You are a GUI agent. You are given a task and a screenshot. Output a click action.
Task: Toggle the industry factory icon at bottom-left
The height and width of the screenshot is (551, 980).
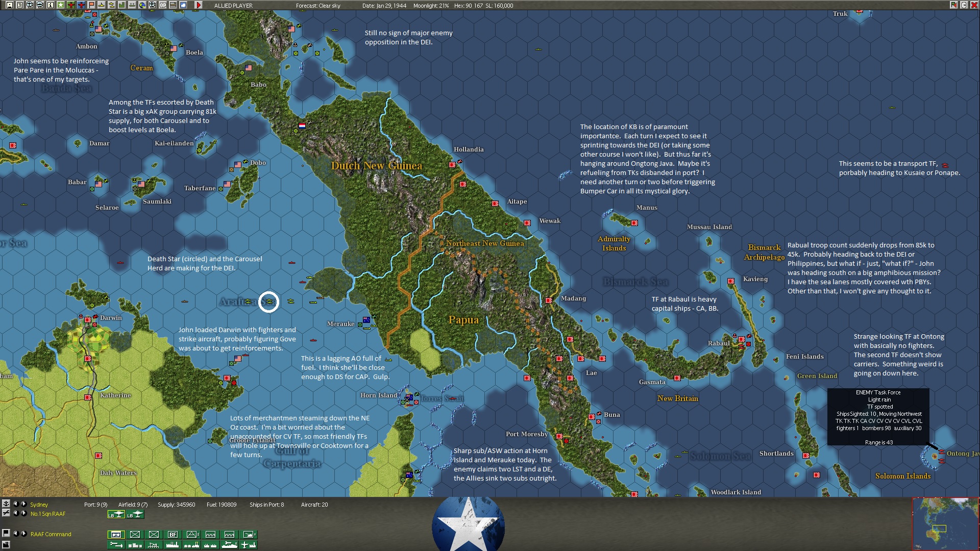click(x=6, y=545)
